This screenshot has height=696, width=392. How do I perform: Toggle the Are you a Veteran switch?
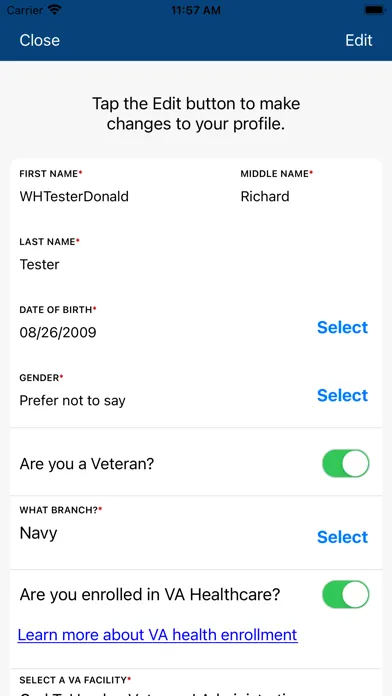[345, 463]
